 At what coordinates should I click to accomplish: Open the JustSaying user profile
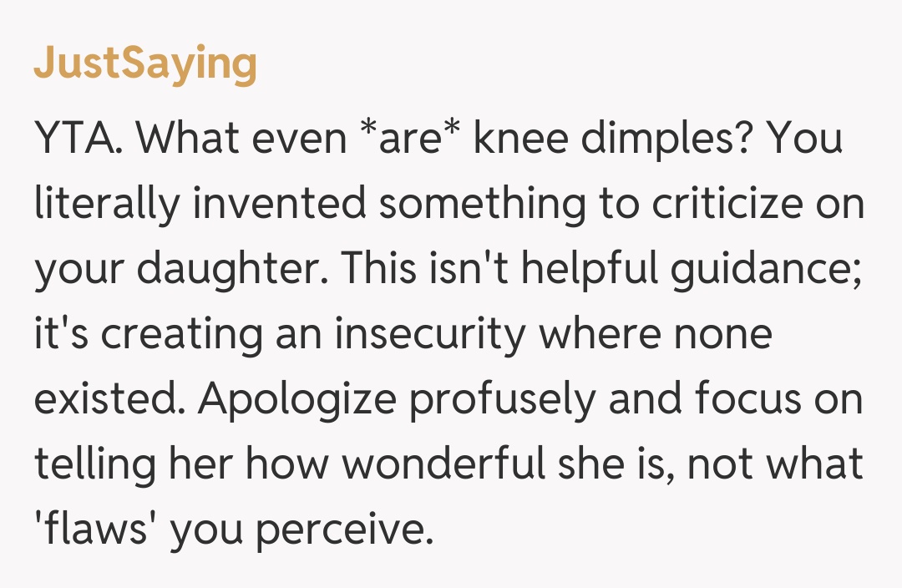pos(145,65)
